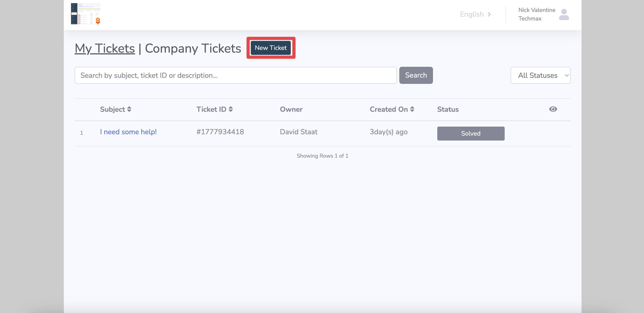Sort tickets by Ticket ID arrows
644x313 pixels.
pyautogui.click(x=231, y=109)
